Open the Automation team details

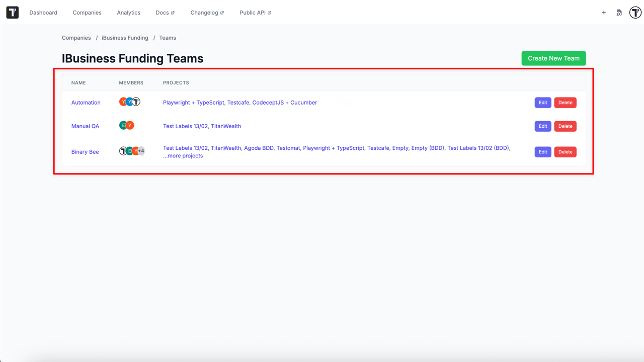(86, 102)
